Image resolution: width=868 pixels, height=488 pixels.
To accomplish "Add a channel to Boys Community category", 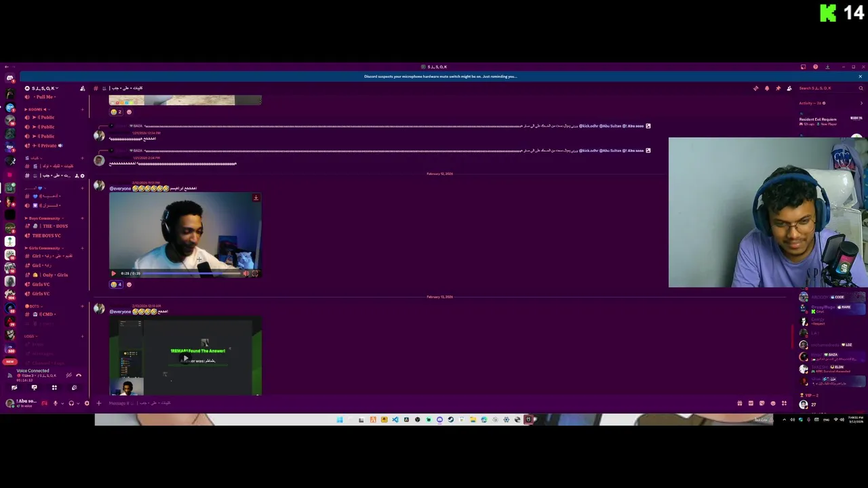I will 83,218.
